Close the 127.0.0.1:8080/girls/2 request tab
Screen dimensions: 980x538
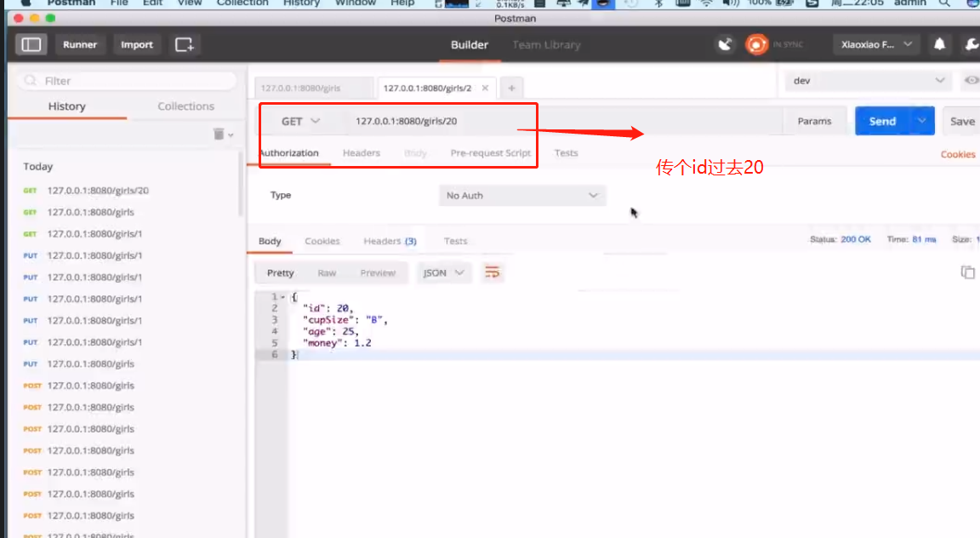(x=485, y=89)
